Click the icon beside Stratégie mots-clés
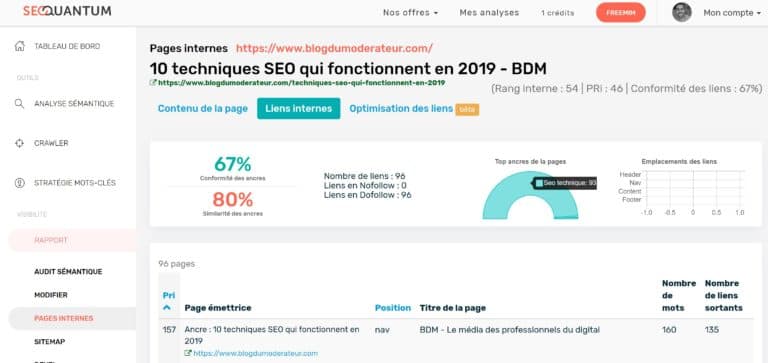 (19, 183)
